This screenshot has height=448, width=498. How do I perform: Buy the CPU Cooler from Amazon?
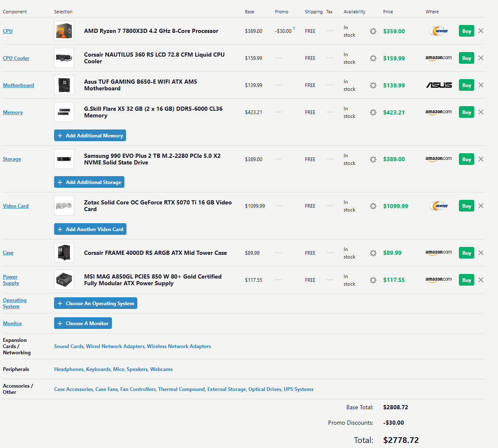pos(466,58)
